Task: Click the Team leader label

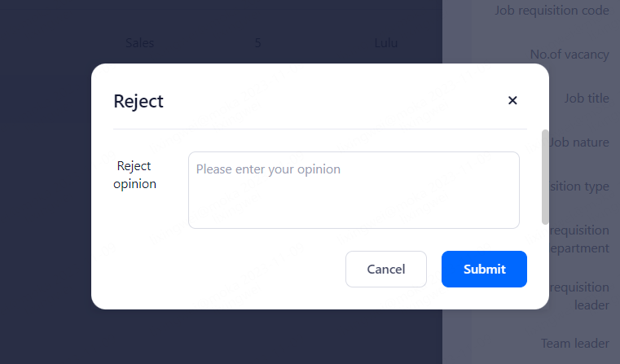Action: 574,344
